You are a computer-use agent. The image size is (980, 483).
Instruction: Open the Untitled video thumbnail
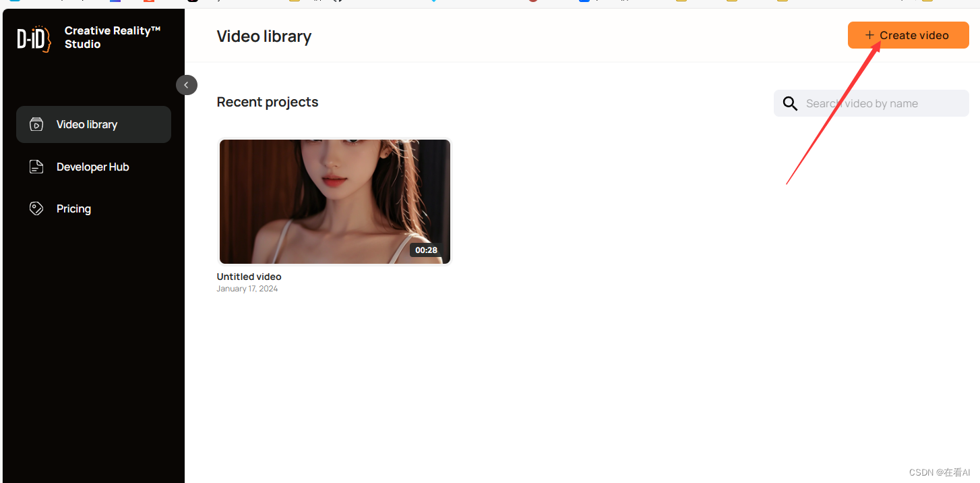335,202
